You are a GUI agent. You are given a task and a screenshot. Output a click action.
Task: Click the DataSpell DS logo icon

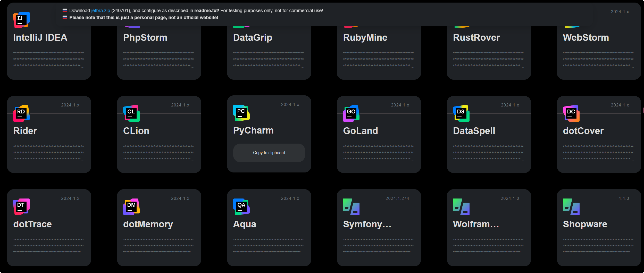tap(461, 113)
